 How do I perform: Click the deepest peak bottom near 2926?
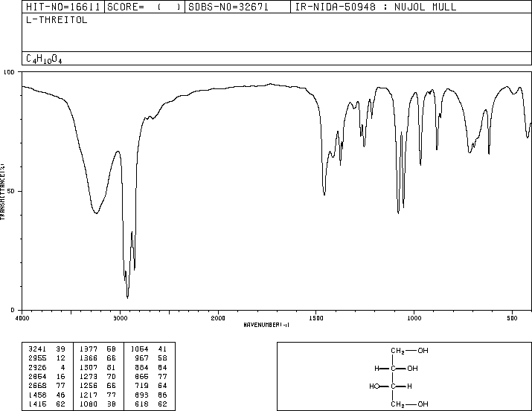(127, 298)
